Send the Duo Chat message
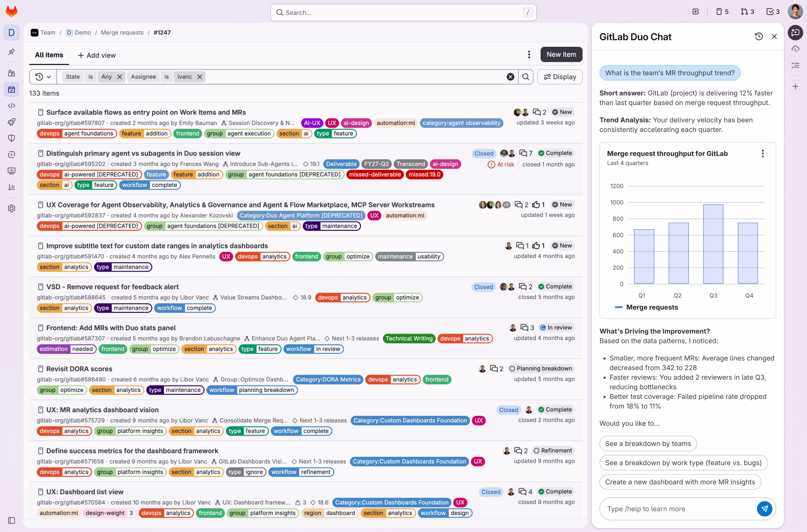The image size is (807, 532). coord(764,508)
